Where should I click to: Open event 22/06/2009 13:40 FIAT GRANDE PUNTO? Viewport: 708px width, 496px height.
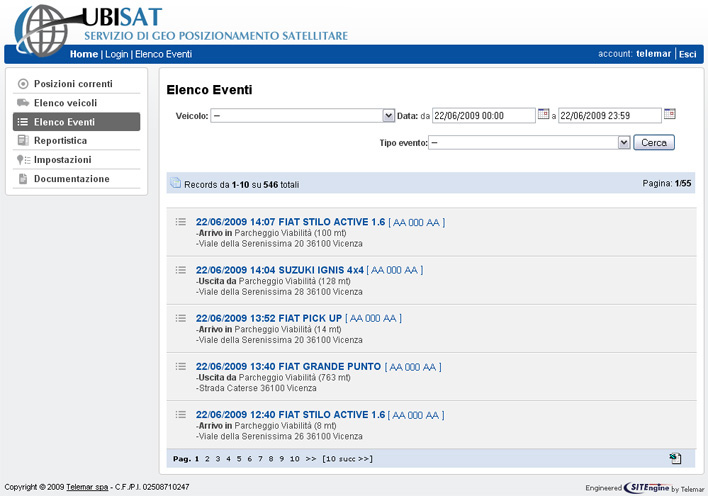pyautogui.click(x=288, y=366)
